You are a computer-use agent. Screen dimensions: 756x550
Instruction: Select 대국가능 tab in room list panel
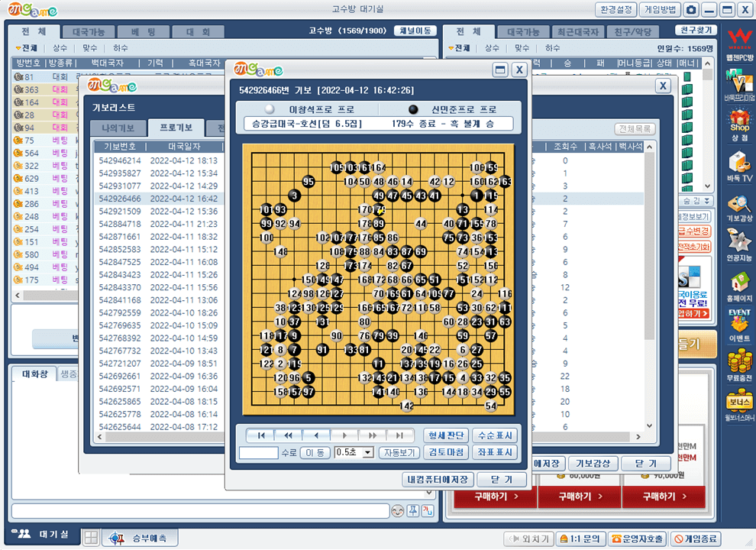pyautogui.click(x=89, y=32)
